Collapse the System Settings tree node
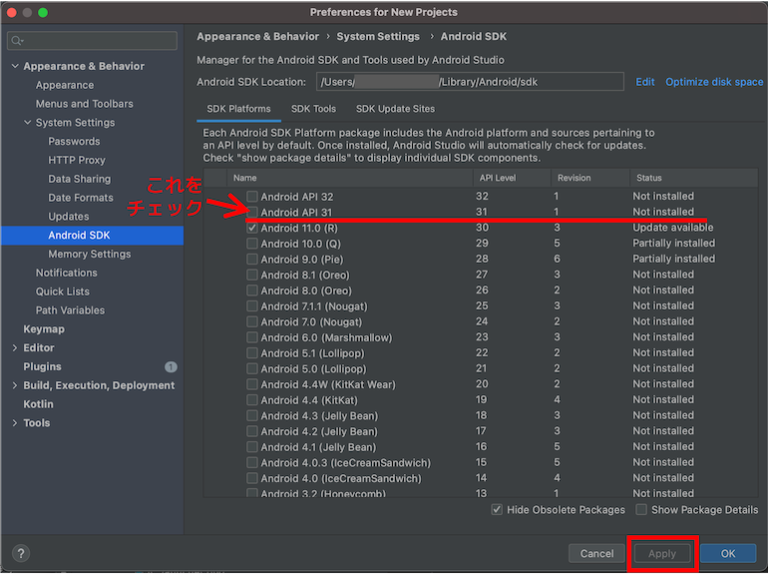This screenshot has width=768, height=574. pos(27,123)
